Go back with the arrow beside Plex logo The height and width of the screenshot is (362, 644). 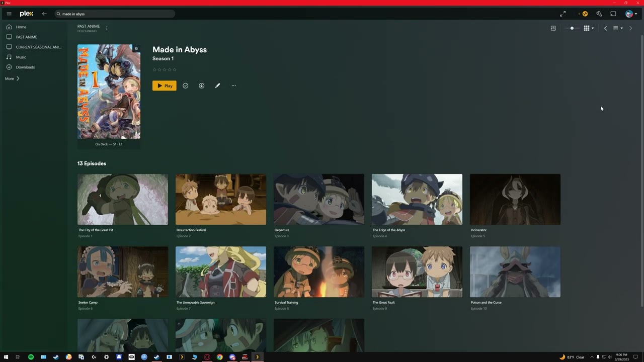[44, 14]
